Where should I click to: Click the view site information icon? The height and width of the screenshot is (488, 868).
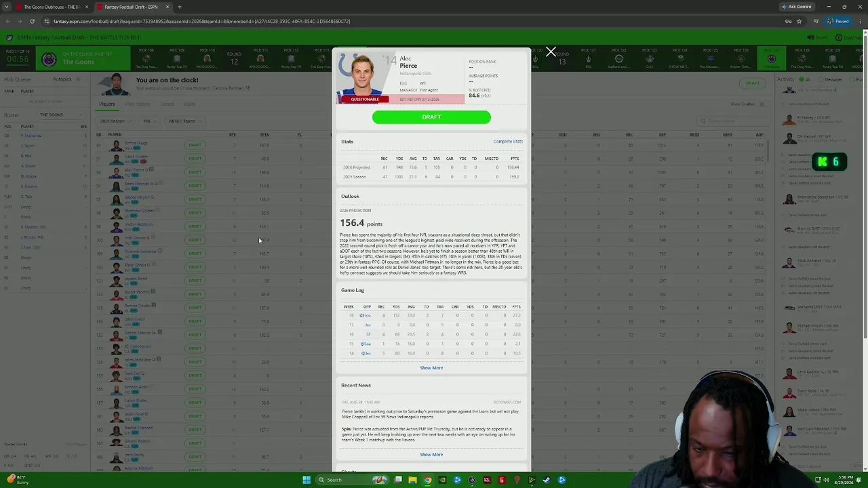point(47,21)
